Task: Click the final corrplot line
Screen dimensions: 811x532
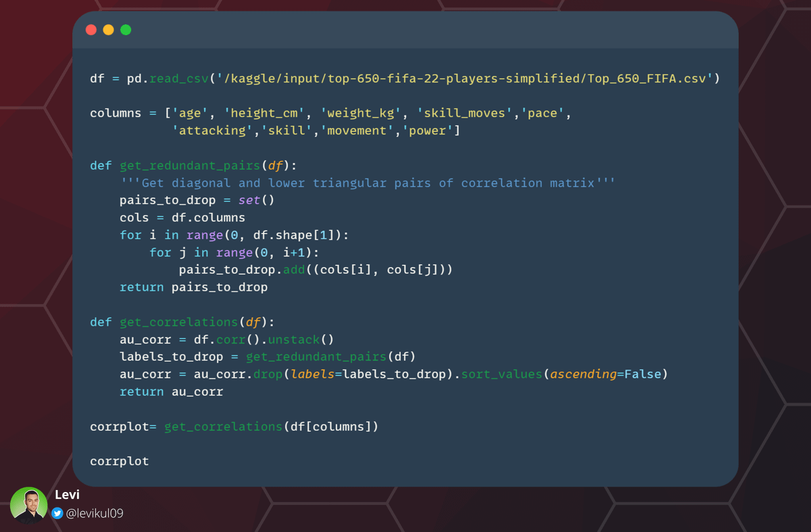Action: pyautogui.click(x=119, y=461)
